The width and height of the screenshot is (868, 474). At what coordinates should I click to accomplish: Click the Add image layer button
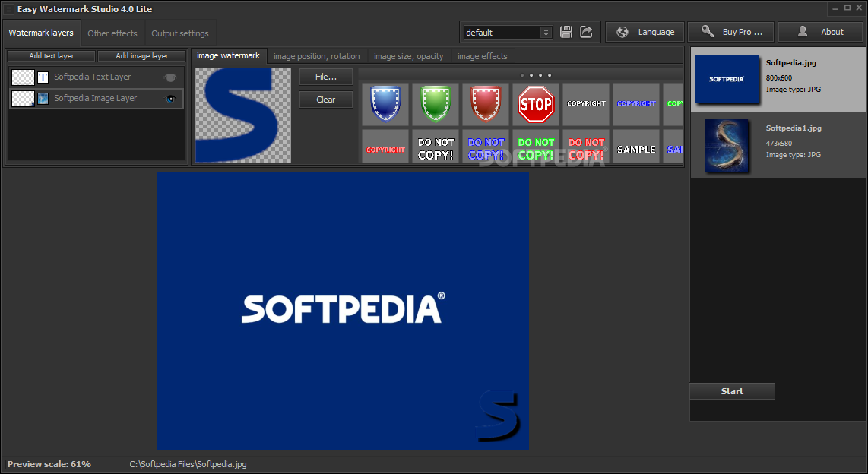141,56
